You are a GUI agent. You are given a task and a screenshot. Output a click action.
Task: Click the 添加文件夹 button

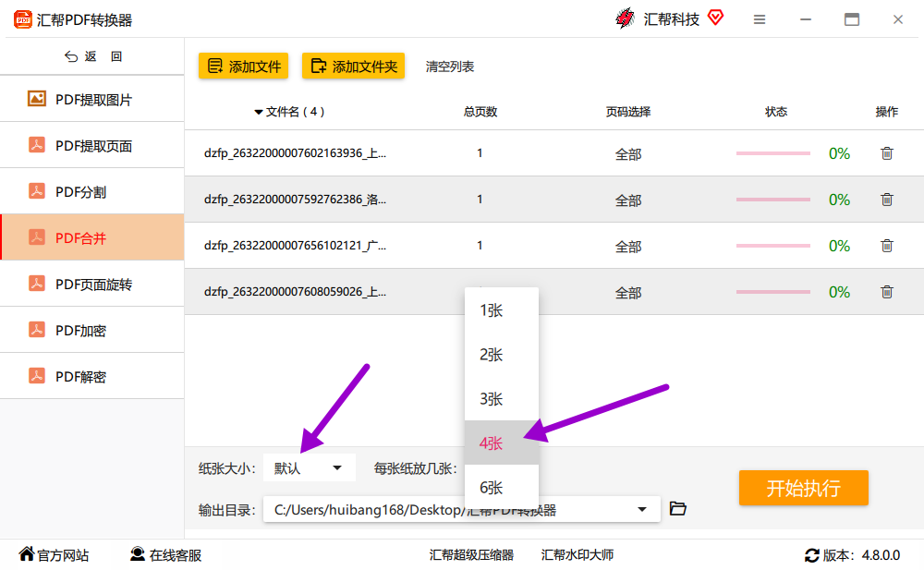354,66
